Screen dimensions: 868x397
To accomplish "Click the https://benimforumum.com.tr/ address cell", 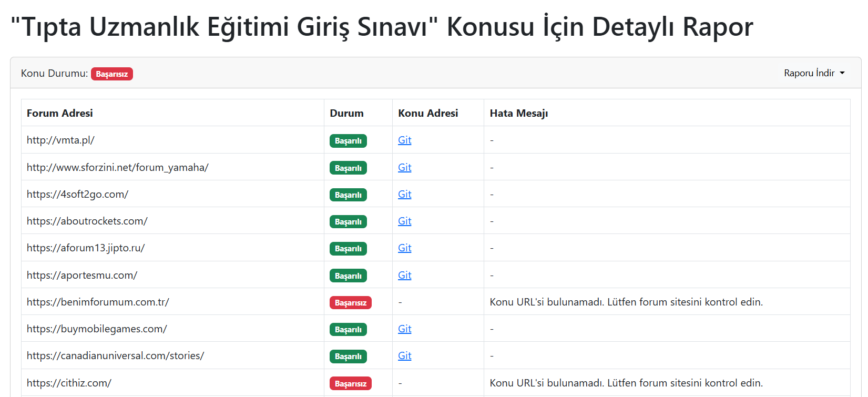I will pyautogui.click(x=98, y=302).
